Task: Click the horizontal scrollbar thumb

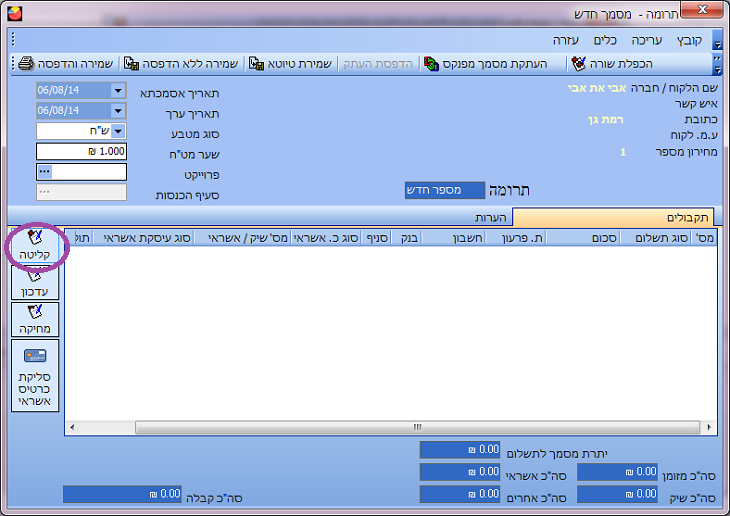Action: [x=417, y=427]
